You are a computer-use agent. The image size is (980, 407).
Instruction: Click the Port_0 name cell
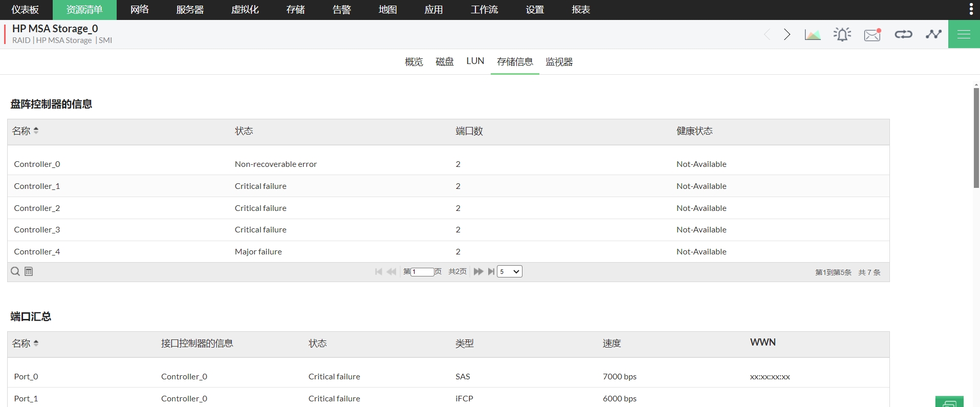point(26,377)
